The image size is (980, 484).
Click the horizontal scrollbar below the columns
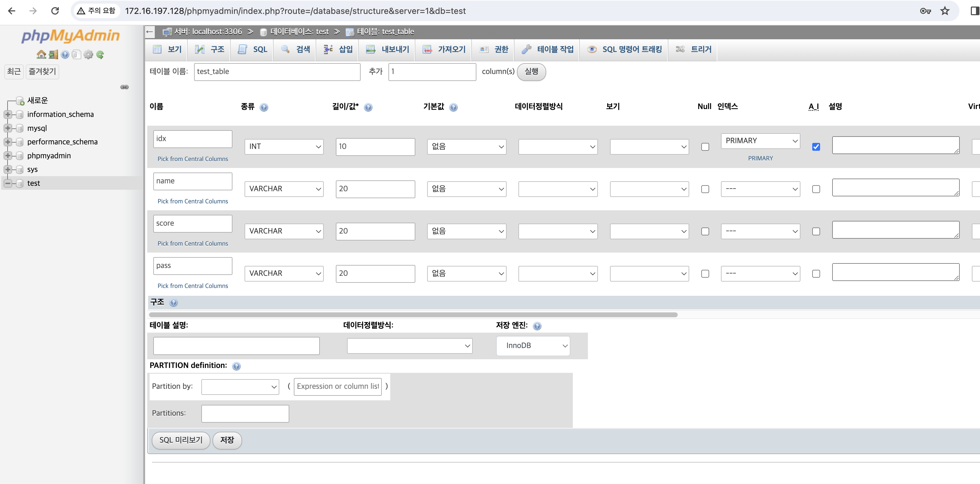pyautogui.click(x=413, y=315)
